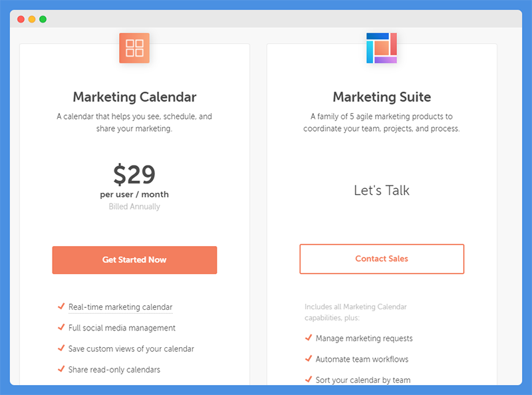
Task: Select the Marketing Calendar heading
Action: click(135, 97)
